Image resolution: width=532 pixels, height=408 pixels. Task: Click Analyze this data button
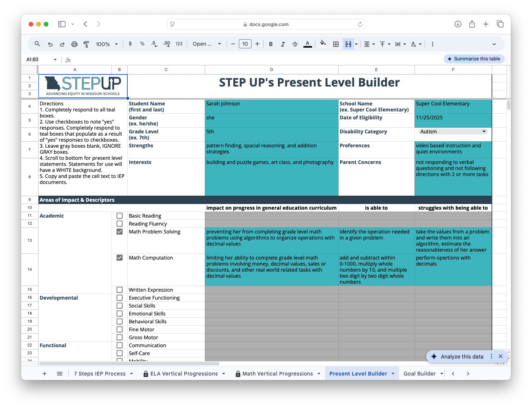(458, 356)
